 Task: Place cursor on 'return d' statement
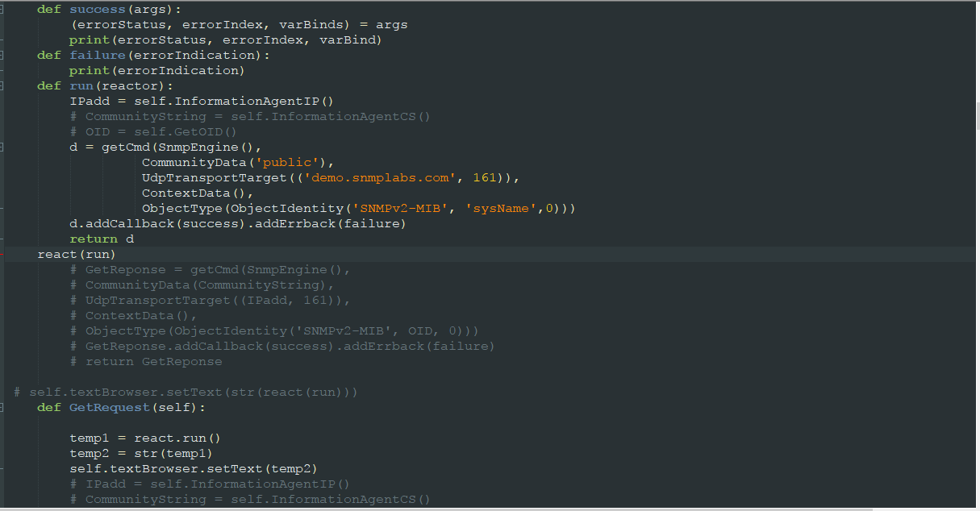tap(102, 239)
